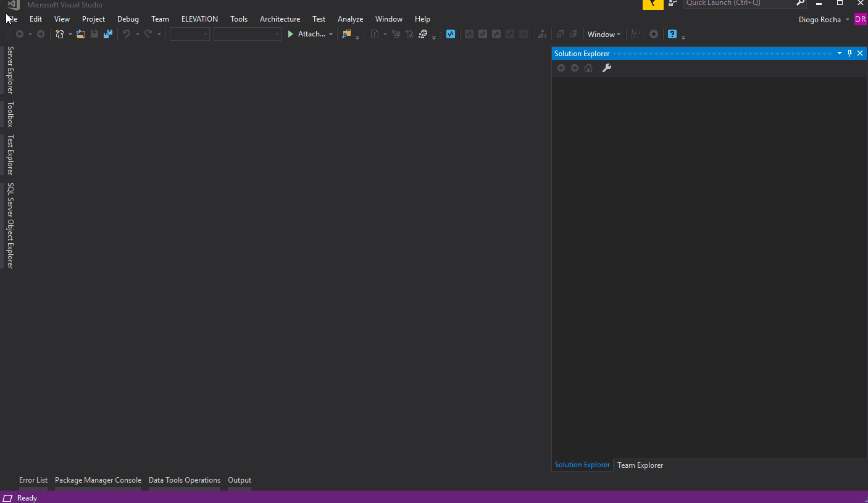Open the Error List tab
The width and height of the screenshot is (868, 503).
point(33,480)
